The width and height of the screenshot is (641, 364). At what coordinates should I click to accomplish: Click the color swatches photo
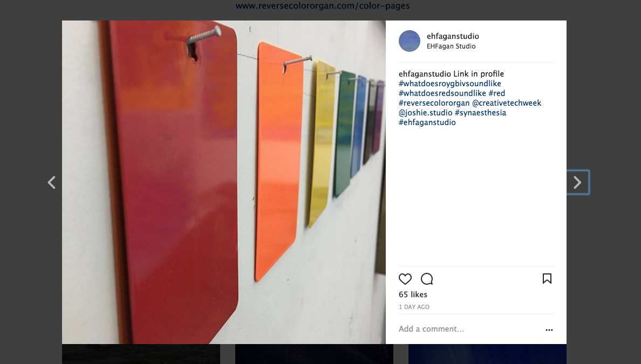click(x=223, y=182)
